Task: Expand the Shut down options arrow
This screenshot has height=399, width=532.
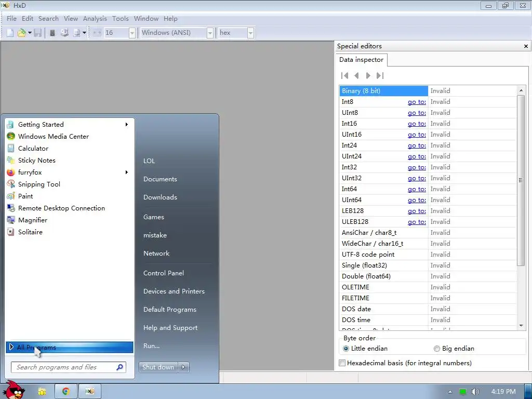Action: click(183, 367)
